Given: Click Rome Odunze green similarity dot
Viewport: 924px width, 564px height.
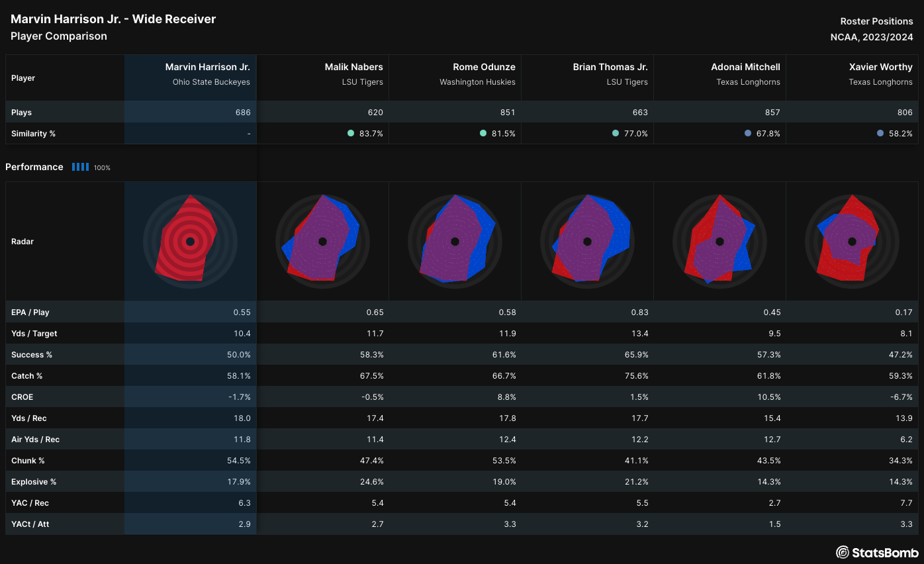Looking at the screenshot, I should (x=483, y=133).
